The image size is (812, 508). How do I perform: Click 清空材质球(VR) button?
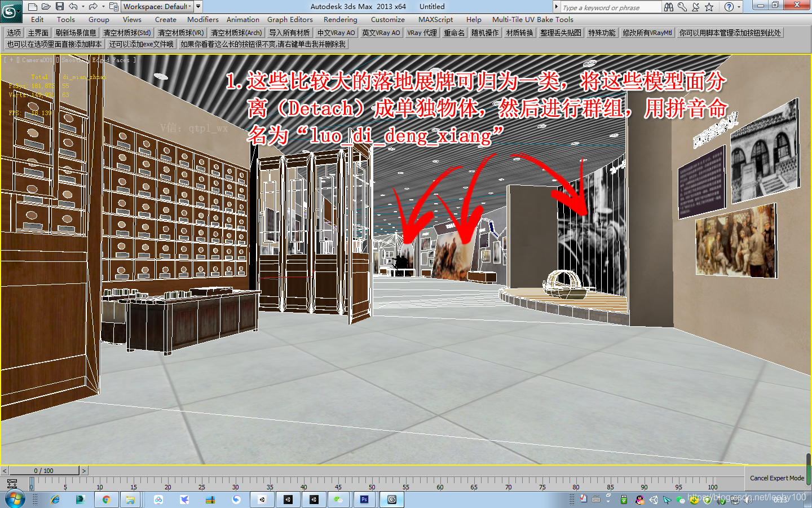[x=181, y=33]
